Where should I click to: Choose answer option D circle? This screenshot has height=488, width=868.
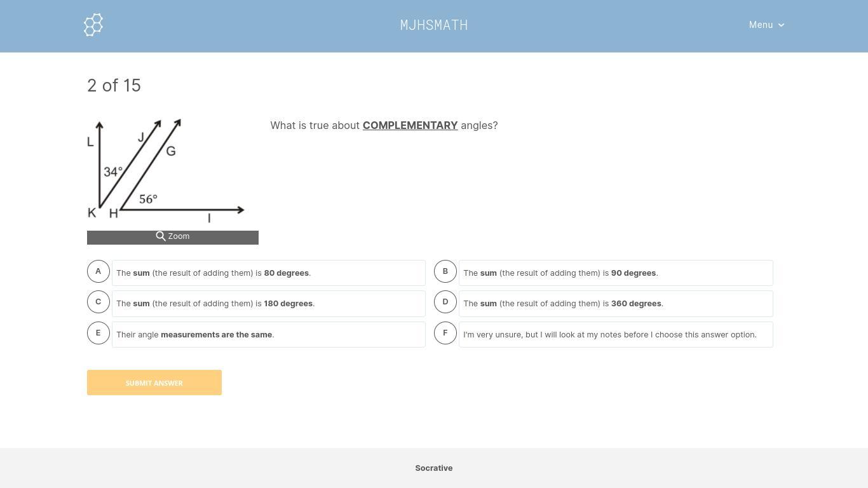(x=445, y=302)
